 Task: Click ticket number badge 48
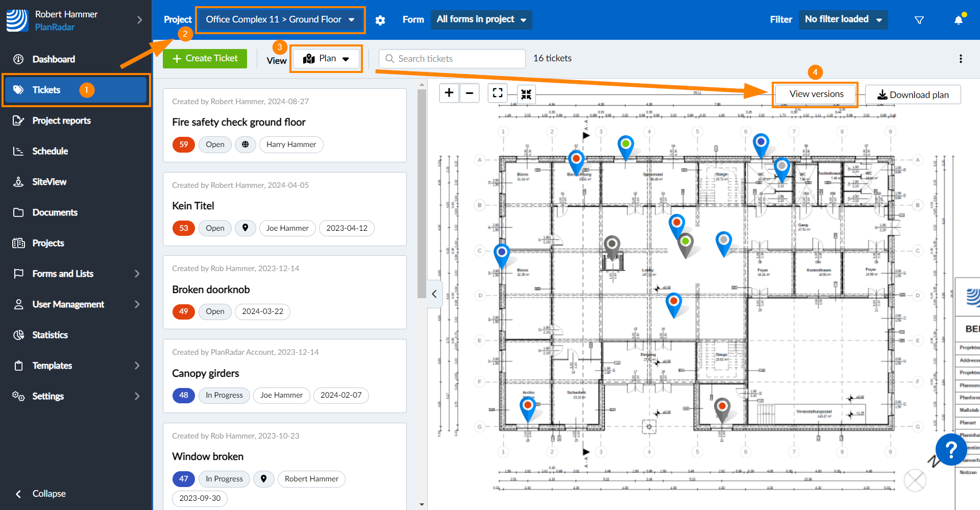click(x=184, y=395)
